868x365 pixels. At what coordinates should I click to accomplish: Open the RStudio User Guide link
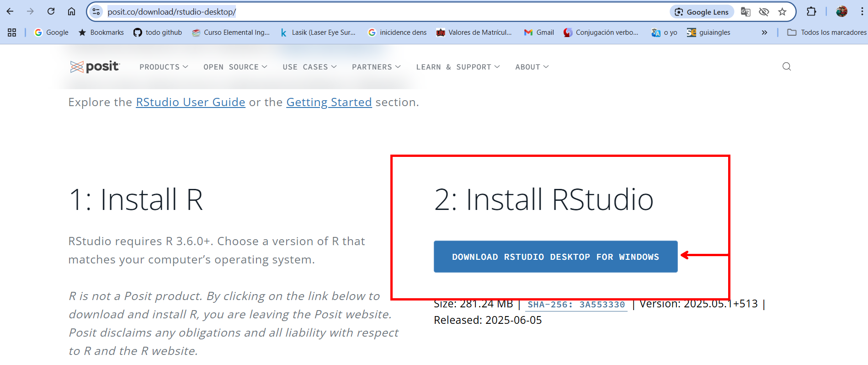pyautogui.click(x=191, y=102)
